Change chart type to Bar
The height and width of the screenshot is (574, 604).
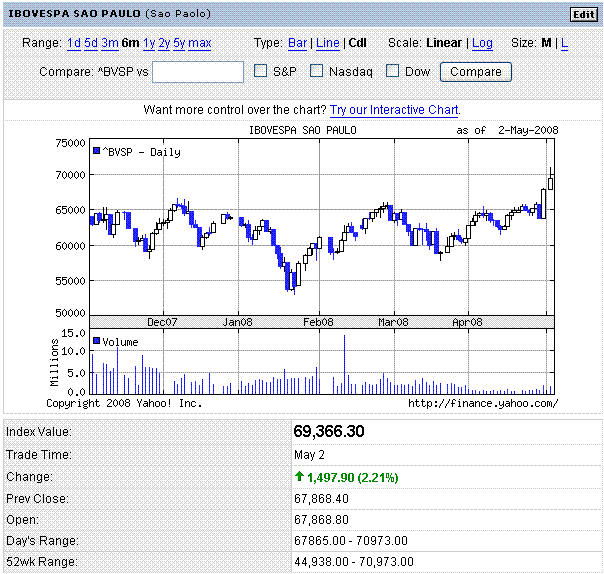297,43
